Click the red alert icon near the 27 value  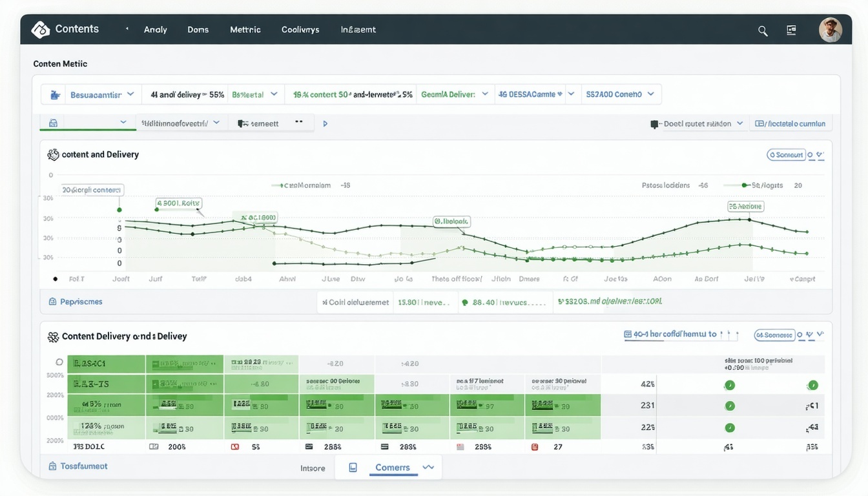pyautogui.click(x=534, y=446)
